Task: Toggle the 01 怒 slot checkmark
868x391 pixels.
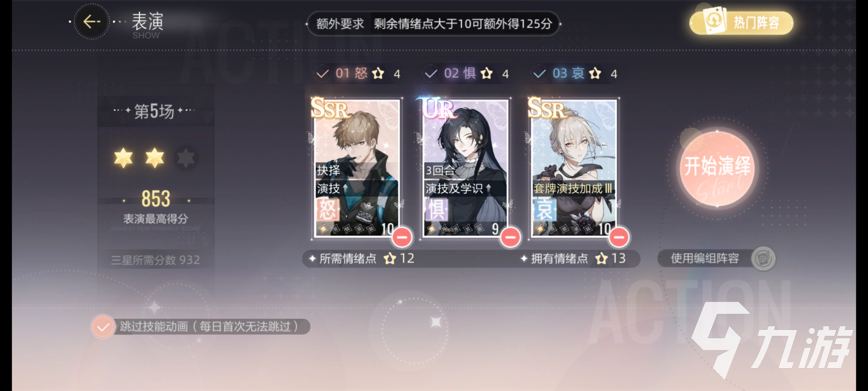Action: point(322,74)
